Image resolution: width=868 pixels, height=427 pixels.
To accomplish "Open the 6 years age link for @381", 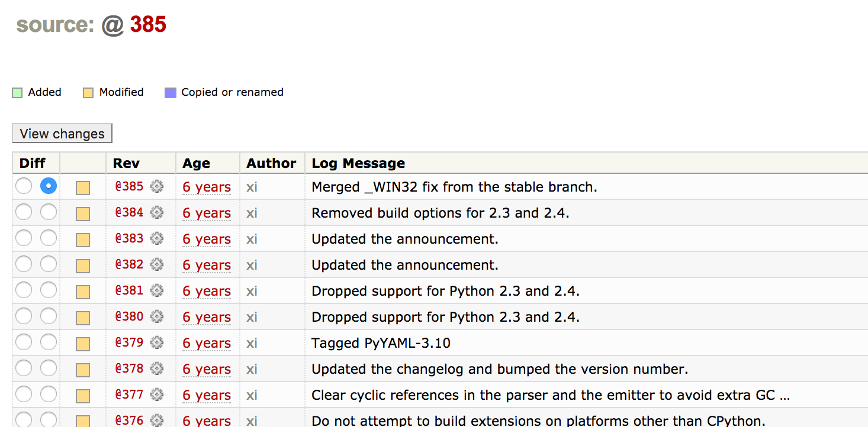I will [206, 291].
